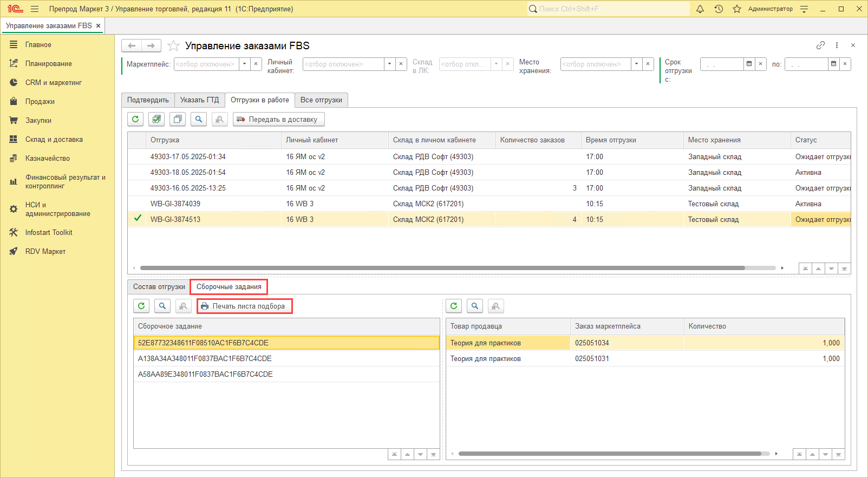Open the notifications bell icon

[700, 9]
